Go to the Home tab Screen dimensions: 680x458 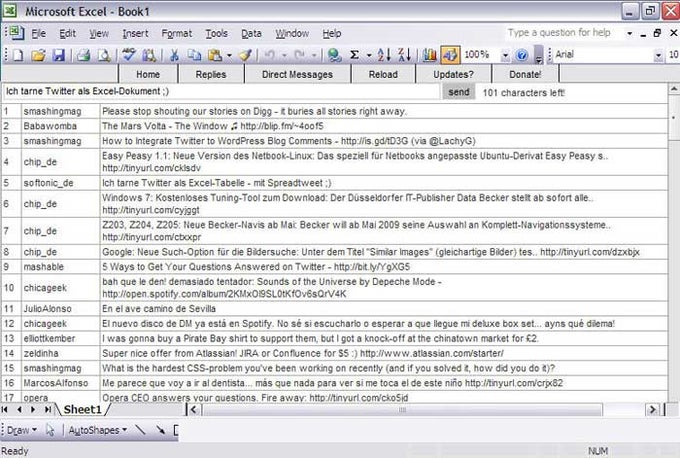pyautogui.click(x=148, y=74)
